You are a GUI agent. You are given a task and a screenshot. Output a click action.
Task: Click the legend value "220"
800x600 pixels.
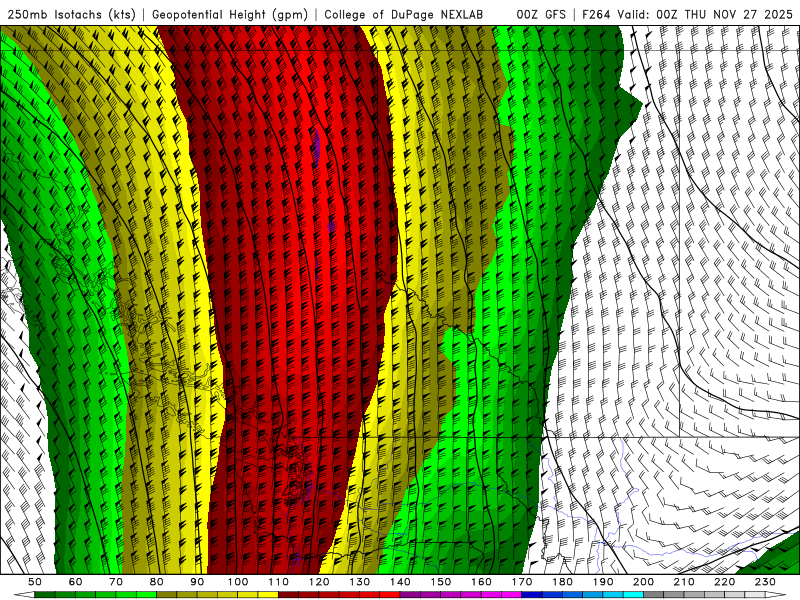coord(724,582)
